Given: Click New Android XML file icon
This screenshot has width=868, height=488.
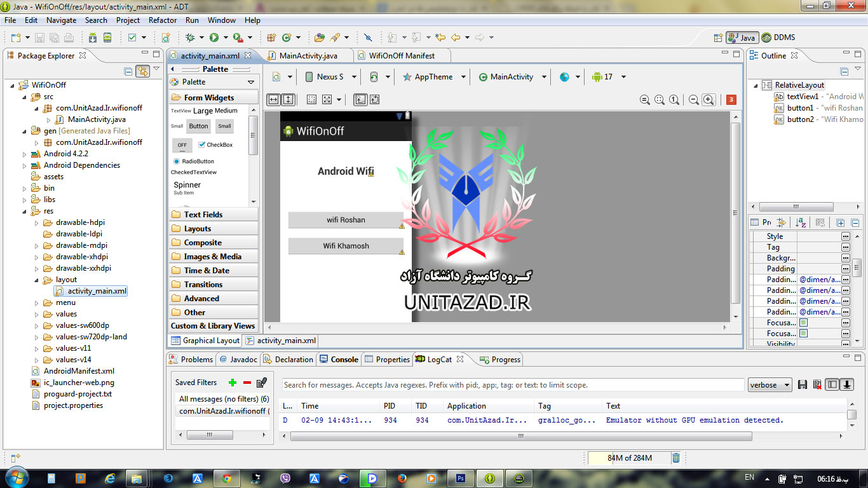Looking at the screenshot, I should 165,37.
